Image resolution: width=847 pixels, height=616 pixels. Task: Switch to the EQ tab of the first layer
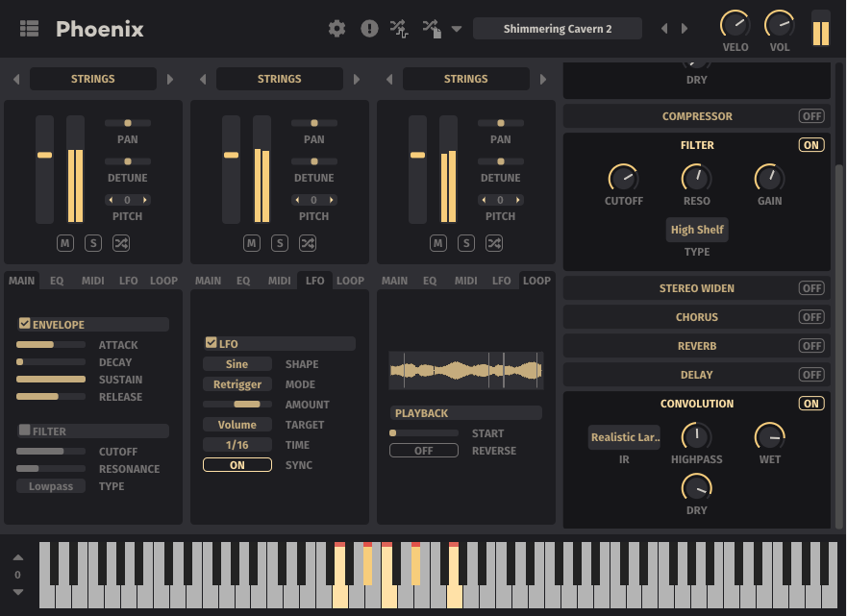pos(55,281)
